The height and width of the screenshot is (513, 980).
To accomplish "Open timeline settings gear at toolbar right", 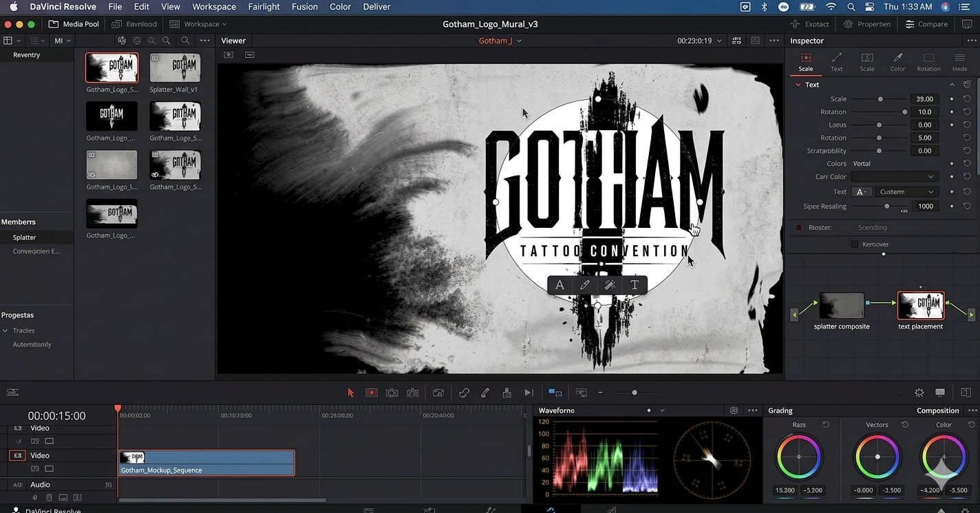I will [x=919, y=392].
